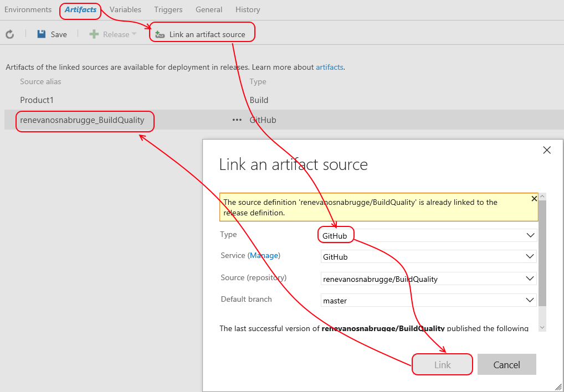This screenshot has width=564, height=392.
Task: Close the Link an artifact source dialog
Action: tap(547, 150)
